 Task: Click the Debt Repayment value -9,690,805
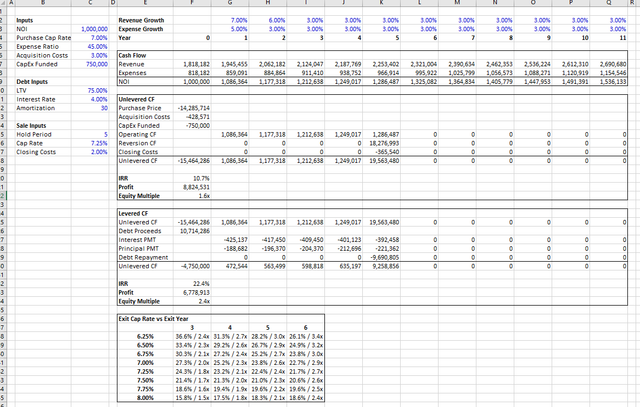click(x=385, y=257)
